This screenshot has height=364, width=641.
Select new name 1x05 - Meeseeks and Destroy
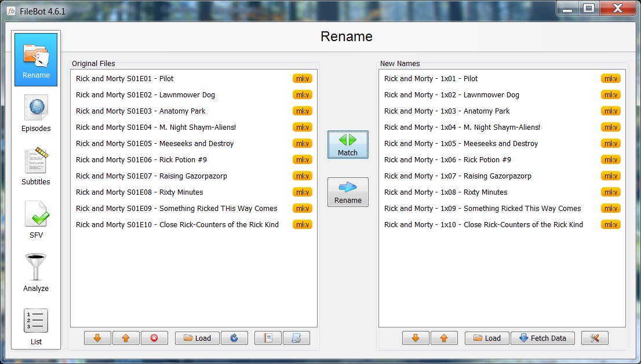[x=502, y=144]
